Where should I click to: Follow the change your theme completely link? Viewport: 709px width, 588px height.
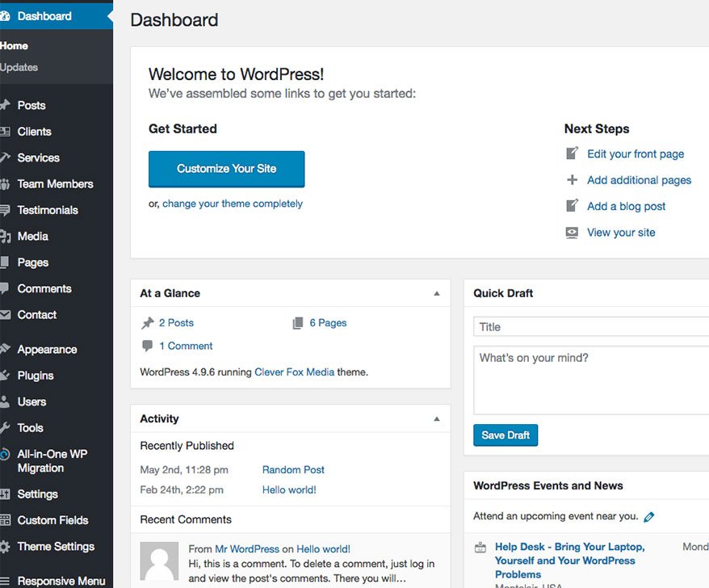(233, 204)
